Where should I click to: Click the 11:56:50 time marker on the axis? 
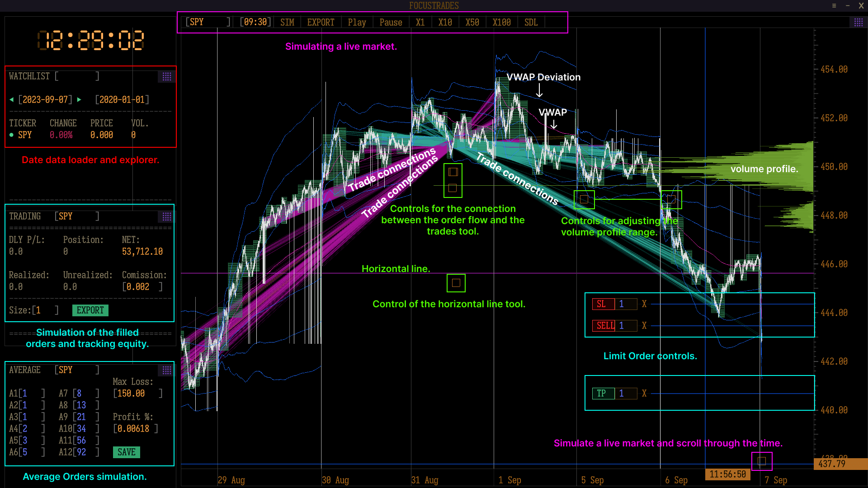click(727, 474)
